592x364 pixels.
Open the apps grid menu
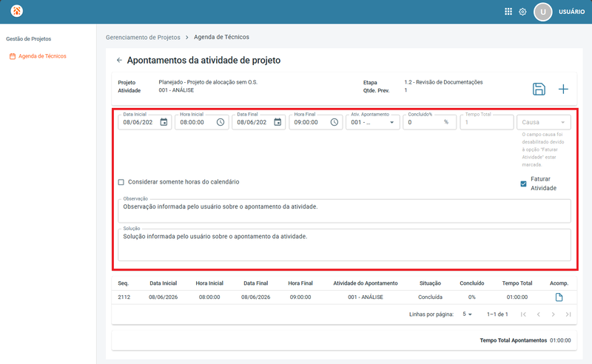pos(508,12)
